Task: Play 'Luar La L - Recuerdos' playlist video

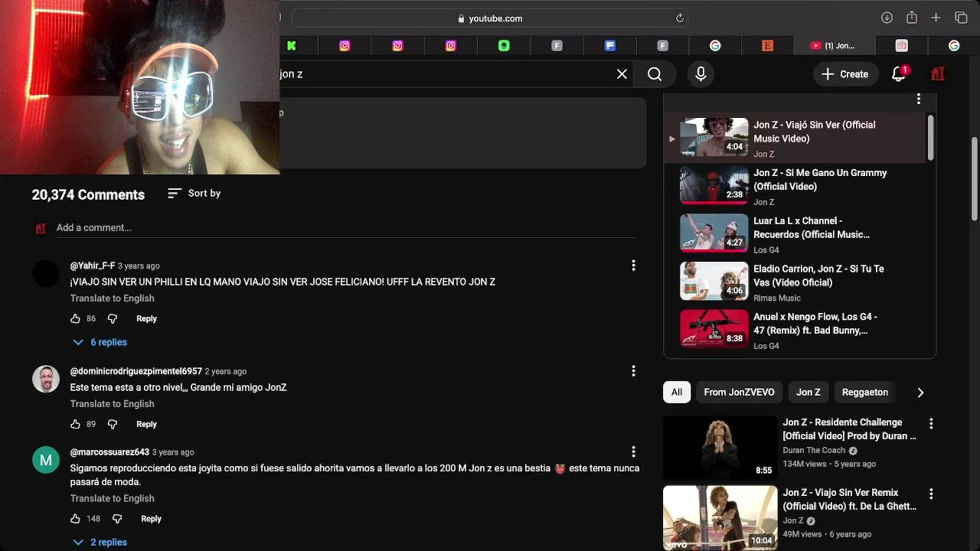Action: click(x=795, y=235)
